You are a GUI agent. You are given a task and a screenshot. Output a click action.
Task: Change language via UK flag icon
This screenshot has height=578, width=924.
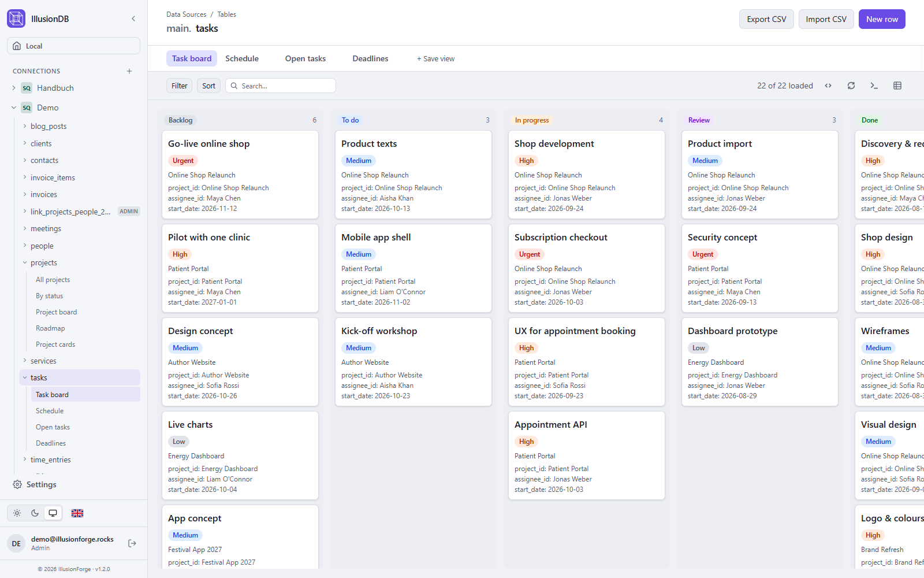coord(77,513)
